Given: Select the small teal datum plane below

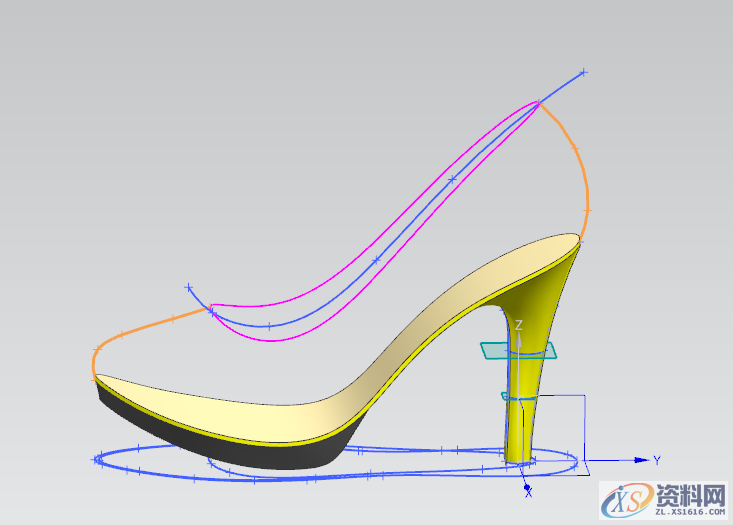Looking at the screenshot, I should pos(510,397).
